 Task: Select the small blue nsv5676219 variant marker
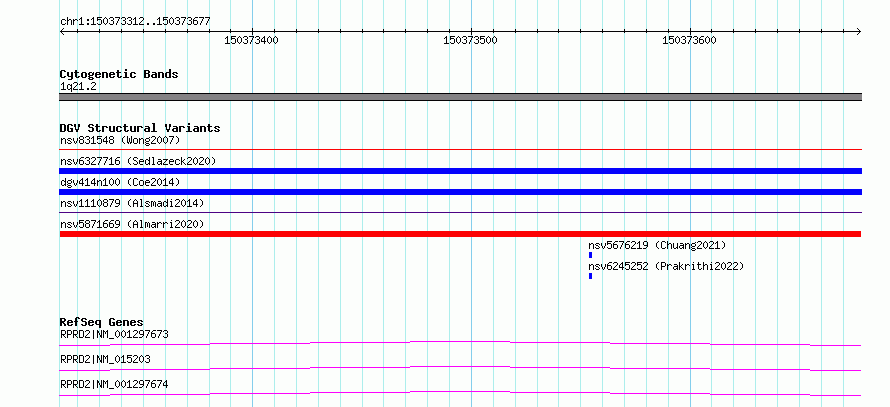[x=590, y=255]
